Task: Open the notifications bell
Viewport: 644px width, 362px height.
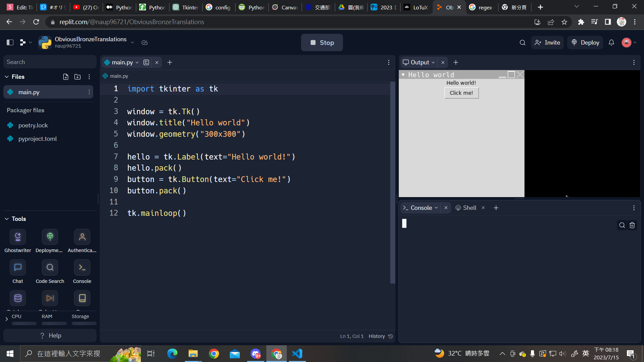Action: pos(611,43)
